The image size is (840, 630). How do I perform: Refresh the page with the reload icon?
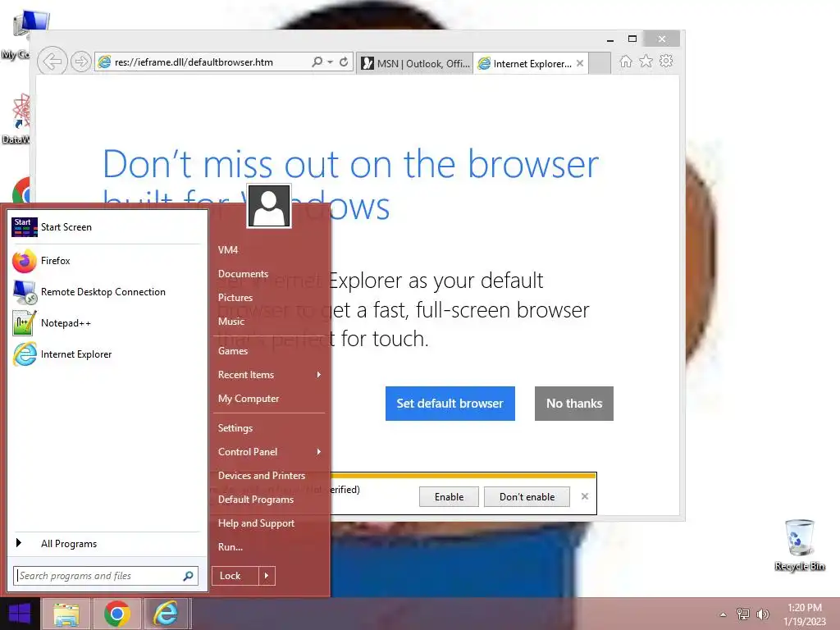[x=344, y=62]
